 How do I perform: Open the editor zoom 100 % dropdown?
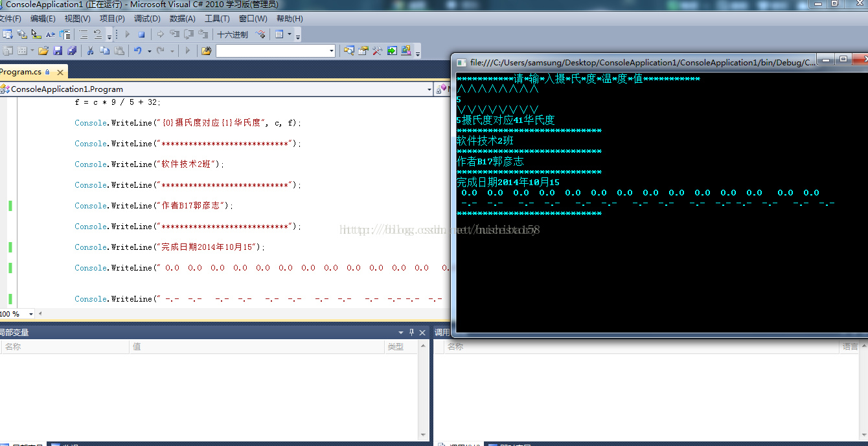coord(32,314)
